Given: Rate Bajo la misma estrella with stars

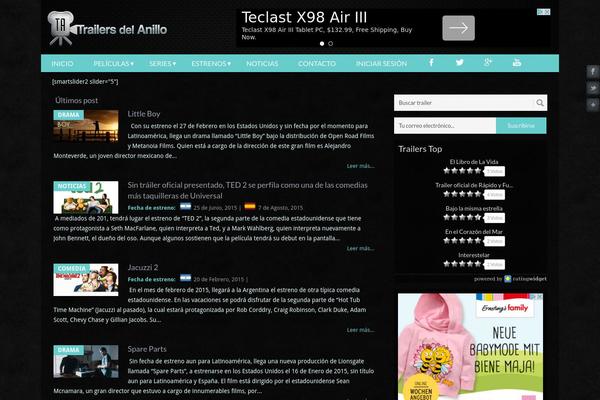Looking at the screenshot, I should point(462,217).
